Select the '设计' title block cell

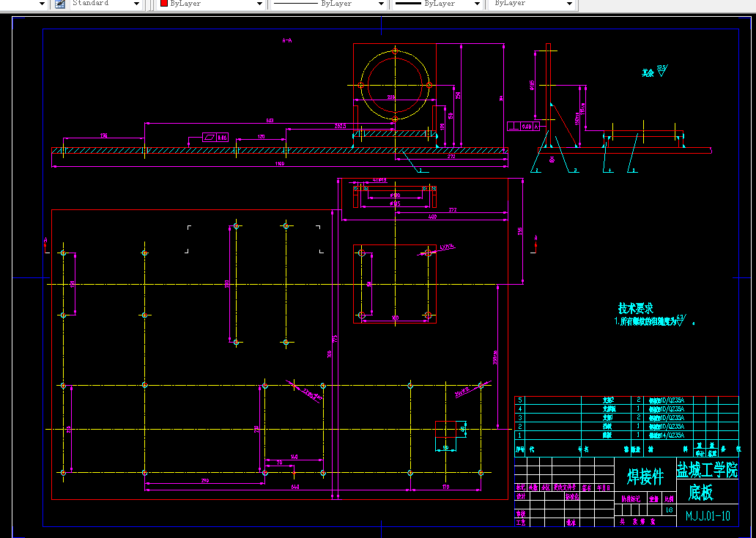coord(521,496)
